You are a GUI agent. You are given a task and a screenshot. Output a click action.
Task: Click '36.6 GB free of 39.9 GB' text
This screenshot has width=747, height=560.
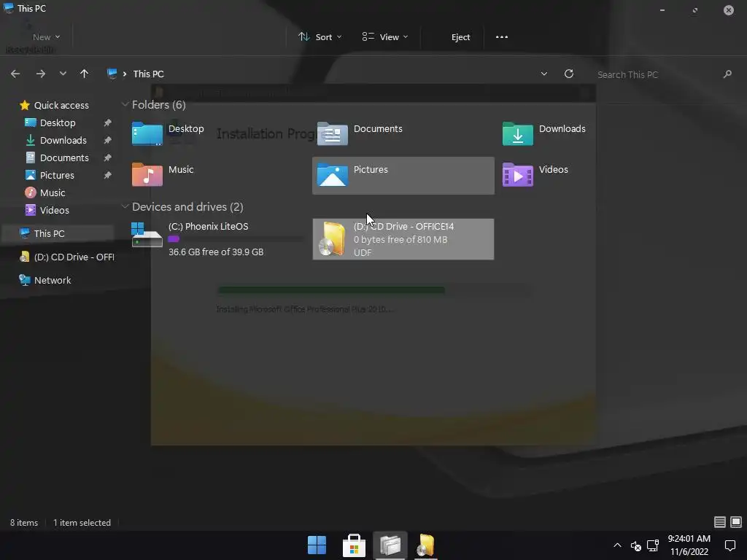(216, 252)
